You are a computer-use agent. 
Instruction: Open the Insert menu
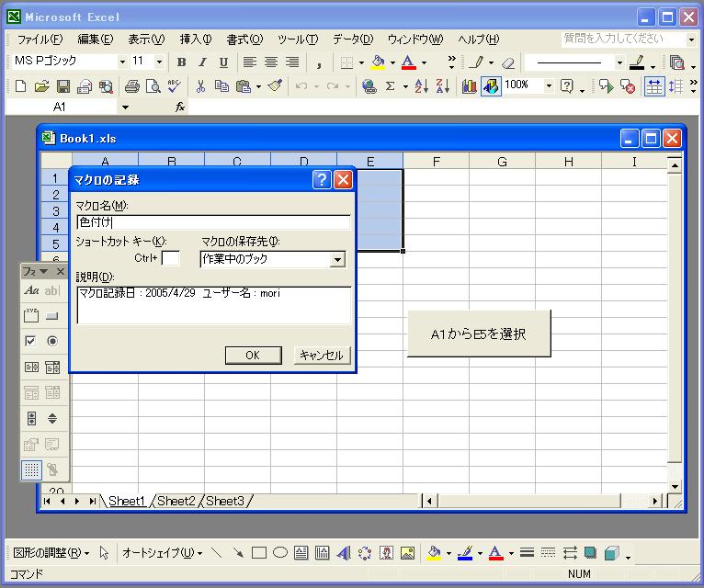point(196,40)
